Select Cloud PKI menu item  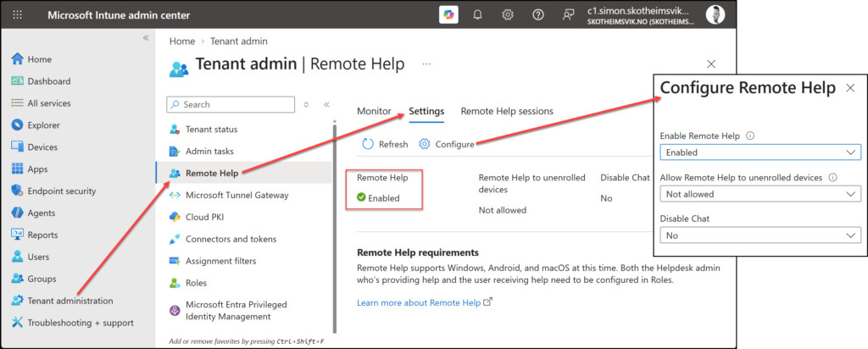205,217
